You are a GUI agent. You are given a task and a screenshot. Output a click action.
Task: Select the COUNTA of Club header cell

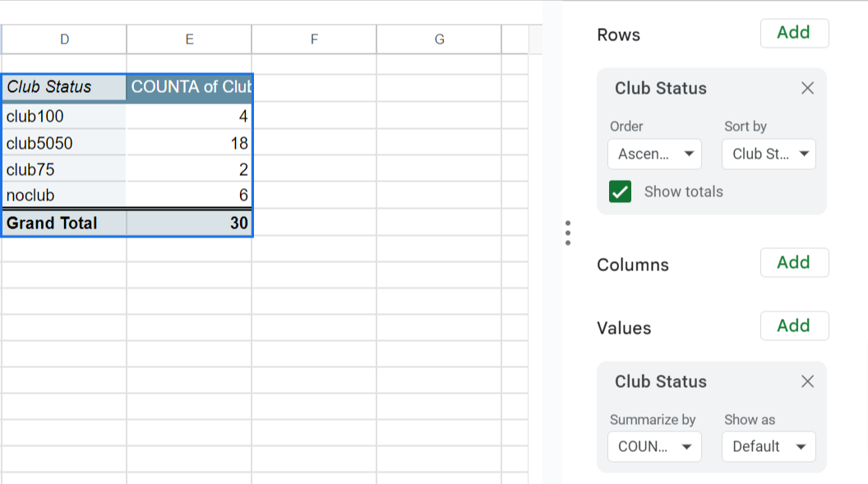coord(189,87)
